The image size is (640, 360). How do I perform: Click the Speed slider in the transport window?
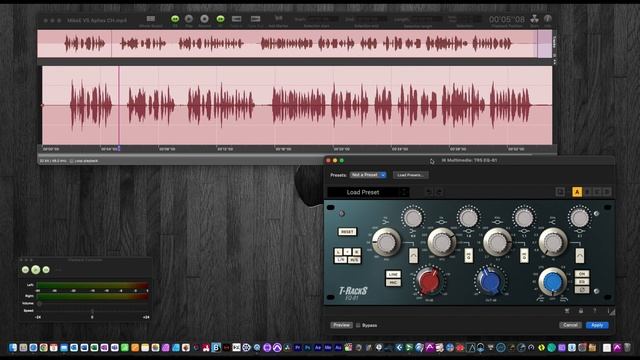click(x=92, y=311)
